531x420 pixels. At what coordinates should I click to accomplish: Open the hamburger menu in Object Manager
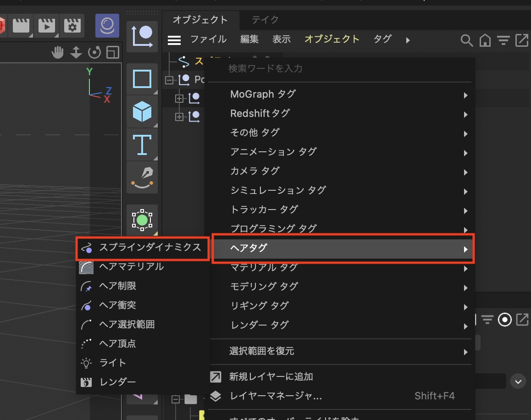174,40
